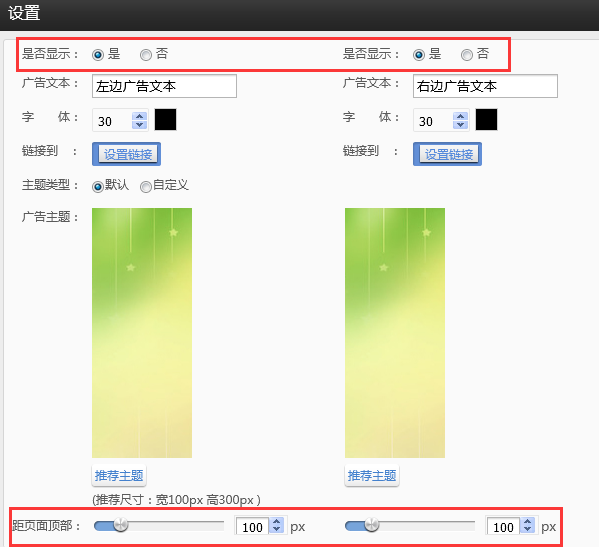The height and width of the screenshot is (547, 599).
Task: Increase right font size with up arrow
Action: click(460, 117)
